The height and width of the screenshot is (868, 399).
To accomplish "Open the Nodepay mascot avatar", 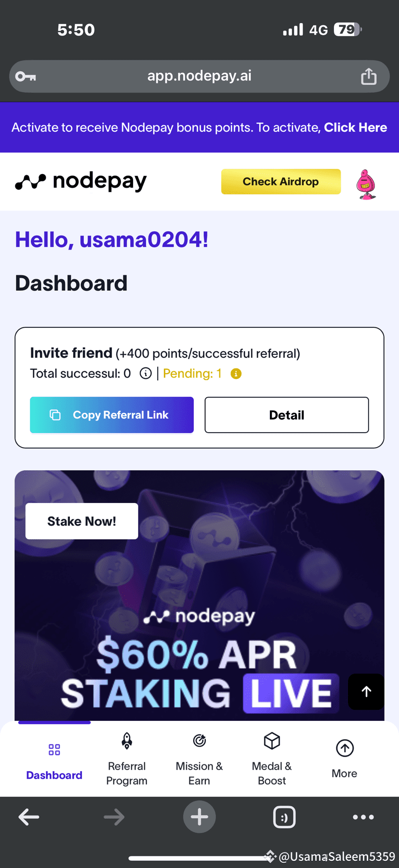I will [366, 182].
